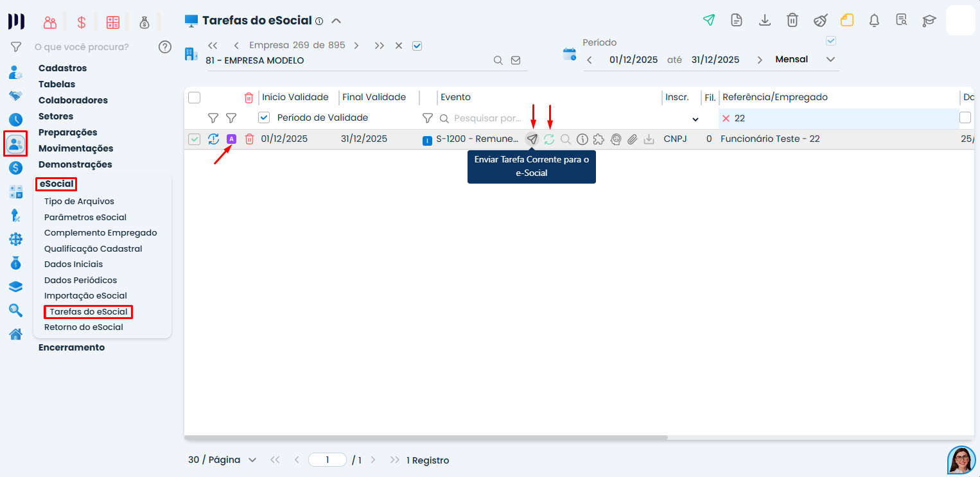Click the trash can icon in top toolbar
Screen dimensions: 980x477
pyautogui.click(x=792, y=20)
